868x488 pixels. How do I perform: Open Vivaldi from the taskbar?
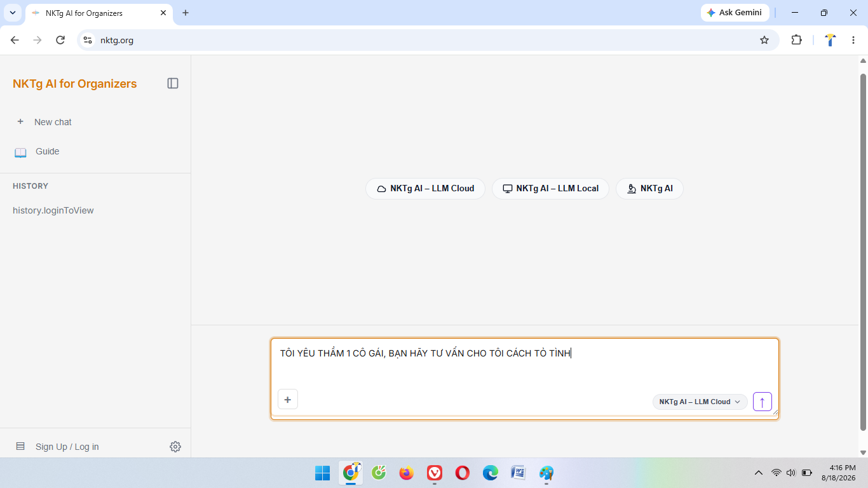(x=435, y=473)
